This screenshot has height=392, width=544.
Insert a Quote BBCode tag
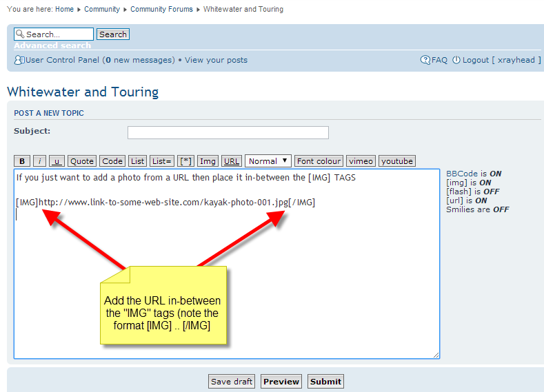click(82, 161)
